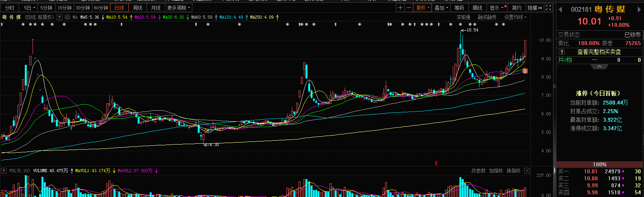
Task: Toggle the 简约 simple mode
Action: [517, 8]
